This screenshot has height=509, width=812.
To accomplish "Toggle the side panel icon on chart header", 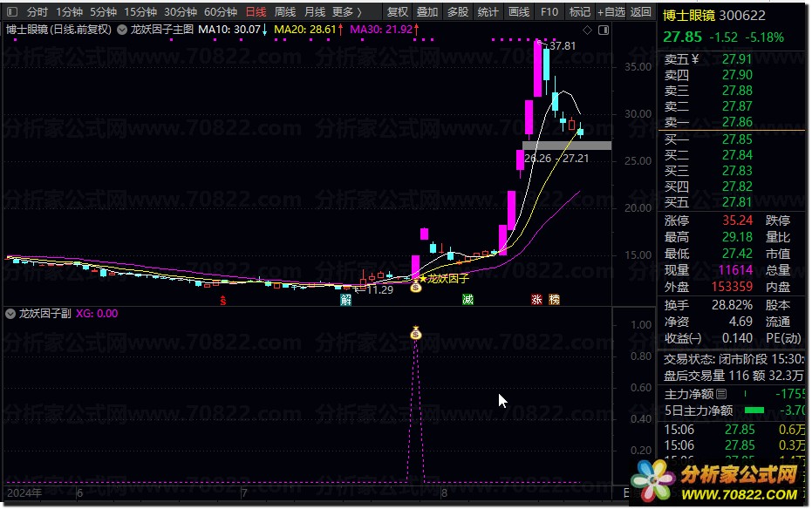I will 604,30.
